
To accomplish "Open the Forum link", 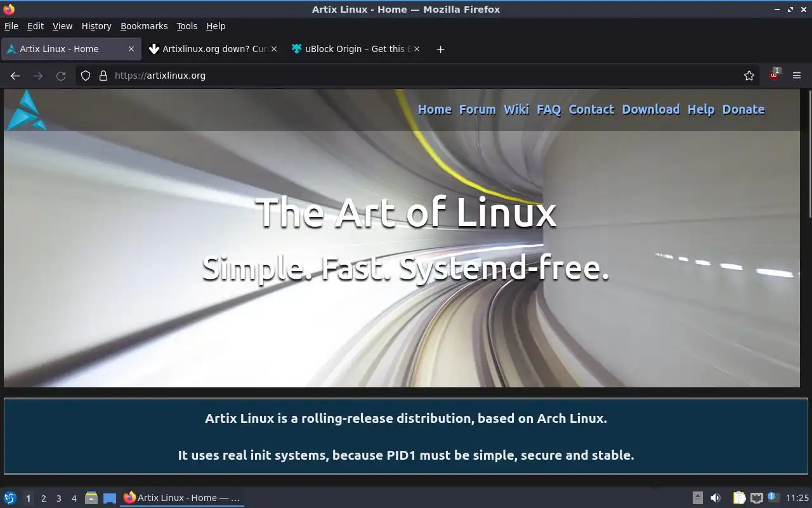I will [x=478, y=109].
